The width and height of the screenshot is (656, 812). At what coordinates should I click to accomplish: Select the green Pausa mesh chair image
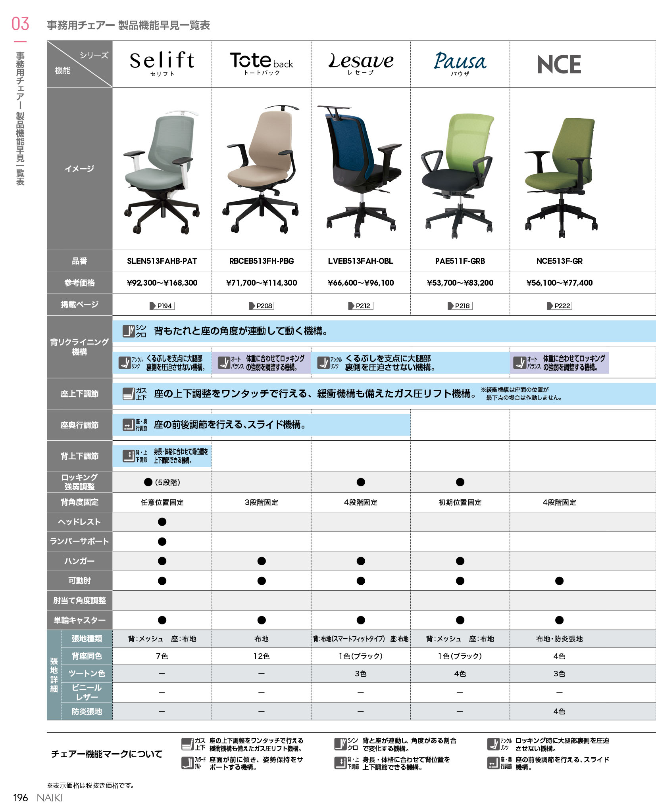click(460, 175)
